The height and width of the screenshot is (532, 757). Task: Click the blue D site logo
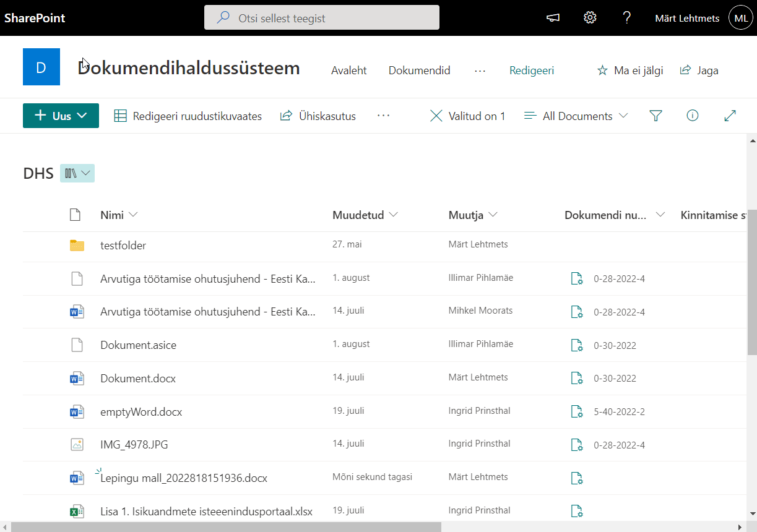[x=41, y=67]
